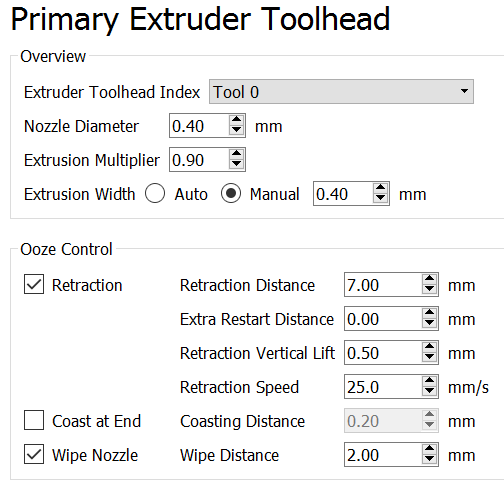Click the Auto label next to radio
The height and width of the screenshot is (481, 504).
pyautogui.click(x=191, y=194)
